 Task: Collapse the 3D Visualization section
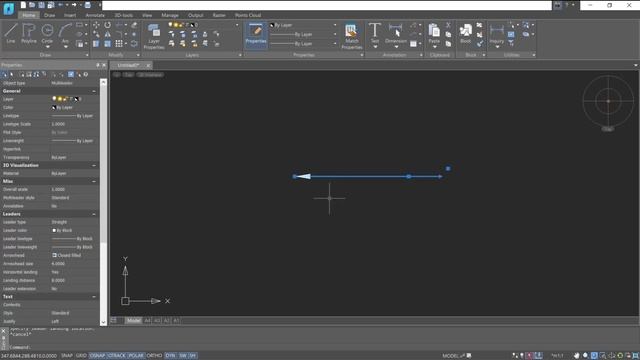coord(94,165)
